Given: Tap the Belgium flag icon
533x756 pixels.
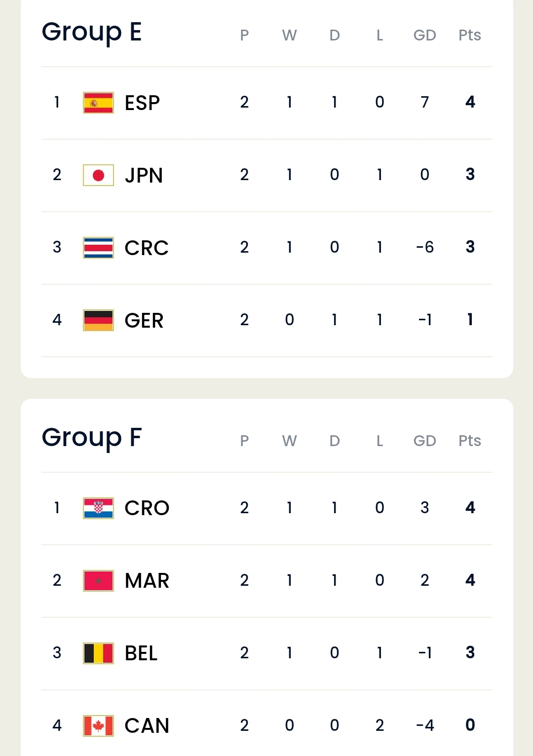Looking at the screenshot, I should [98, 653].
